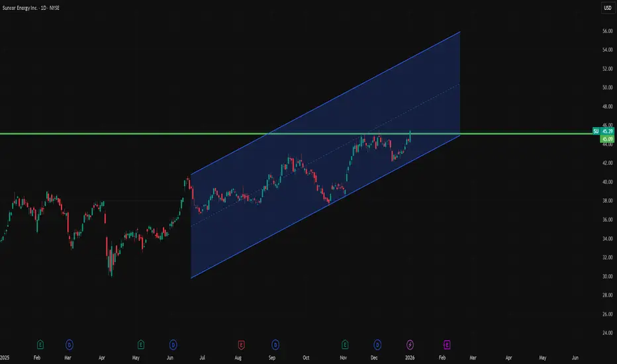Select the lower blue boundary line of the channel
This screenshot has width=617, height=364.
[326, 206]
